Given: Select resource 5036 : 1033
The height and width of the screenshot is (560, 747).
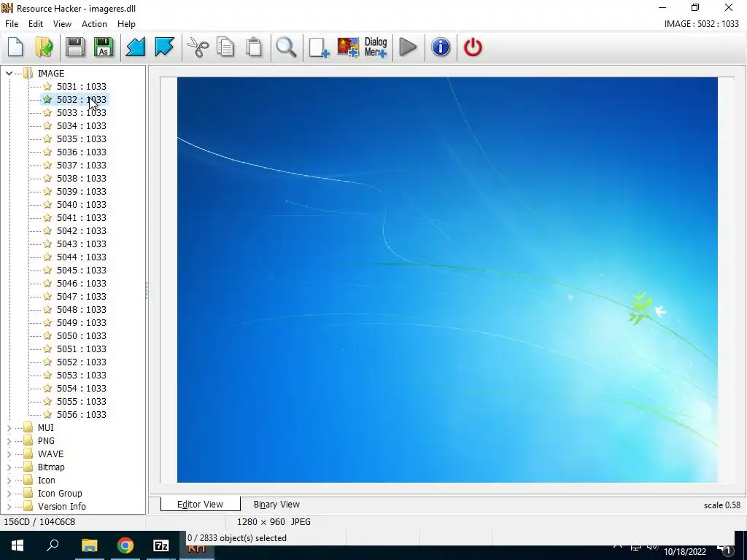Looking at the screenshot, I should (82, 152).
